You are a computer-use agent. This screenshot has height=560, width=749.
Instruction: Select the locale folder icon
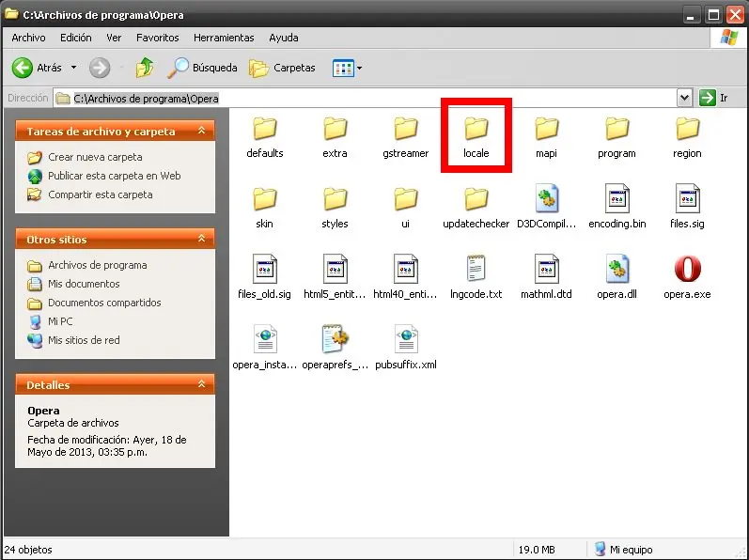click(476, 129)
